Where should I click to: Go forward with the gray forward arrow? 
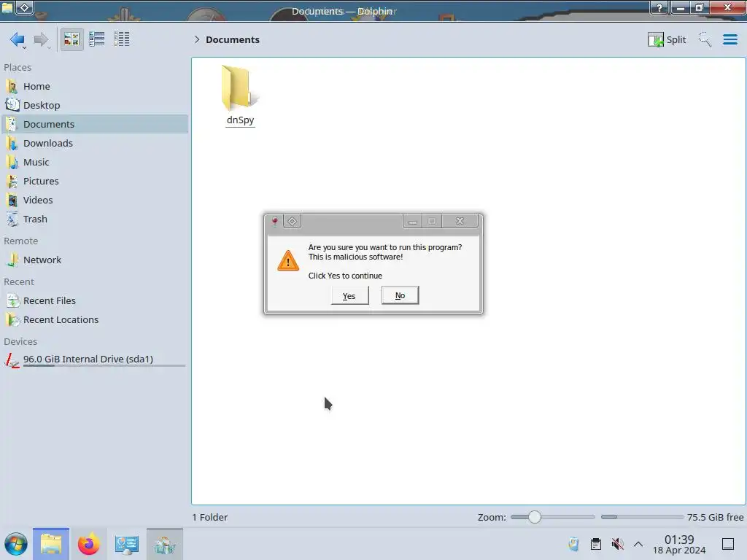[42, 39]
